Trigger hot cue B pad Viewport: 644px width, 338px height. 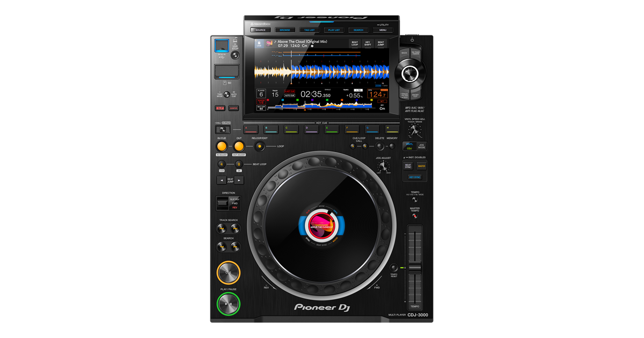(271, 129)
